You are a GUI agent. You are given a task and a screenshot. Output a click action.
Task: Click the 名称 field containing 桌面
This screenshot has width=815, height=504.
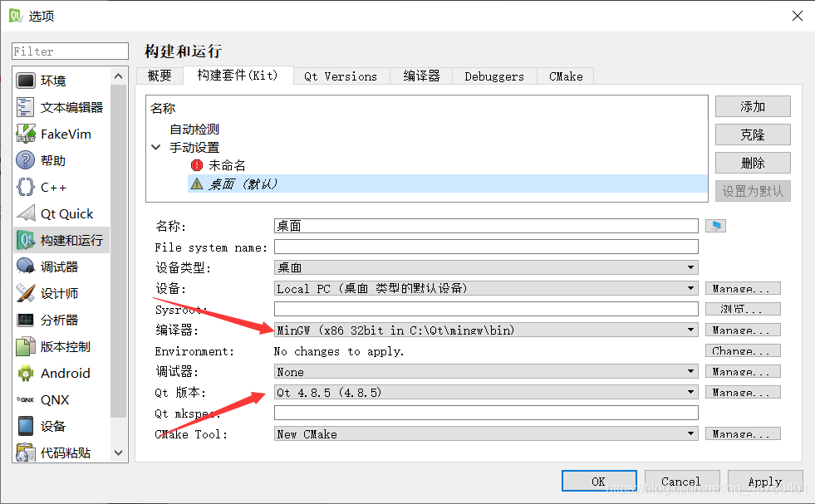coord(486,226)
